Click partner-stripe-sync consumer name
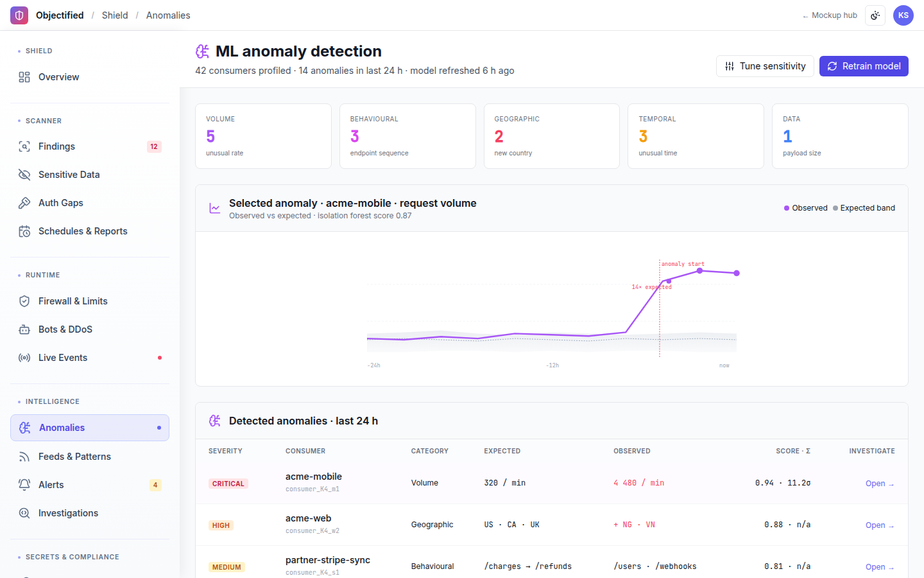This screenshot has width=924, height=578. [x=328, y=560]
